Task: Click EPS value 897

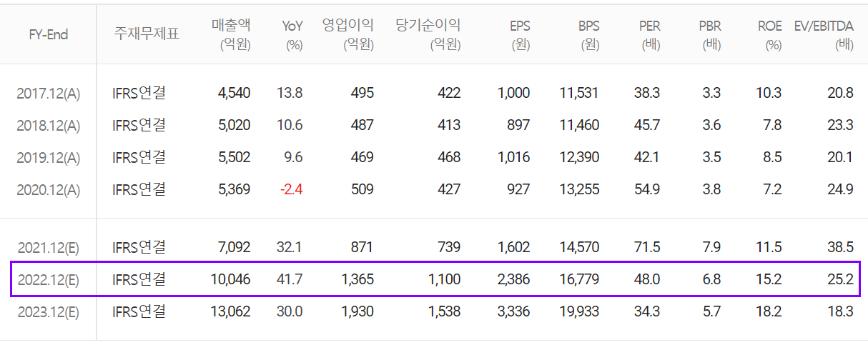Action: click(519, 126)
